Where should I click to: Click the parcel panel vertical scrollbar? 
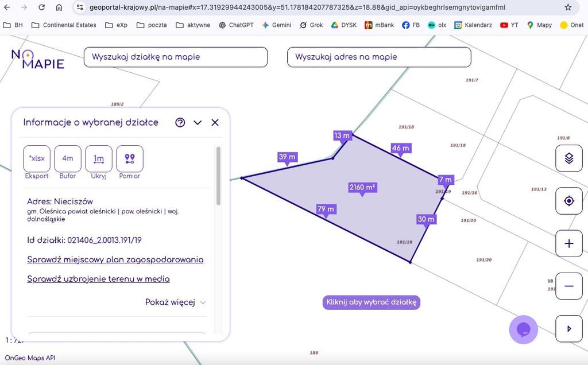218,176
